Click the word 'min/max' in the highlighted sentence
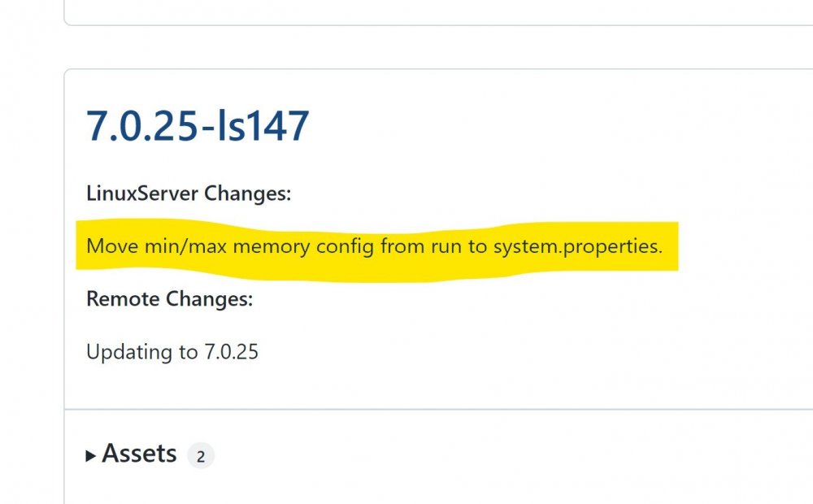The height and width of the screenshot is (504, 813). pyautogui.click(x=185, y=246)
